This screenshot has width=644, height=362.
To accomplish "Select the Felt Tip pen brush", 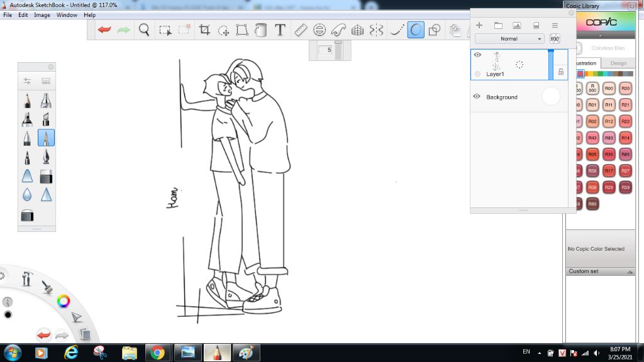I will [x=27, y=156].
